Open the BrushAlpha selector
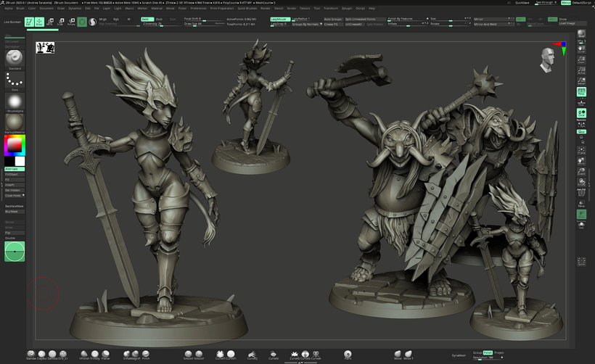This screenshot has width=595, height=364. tap(15, 102)
